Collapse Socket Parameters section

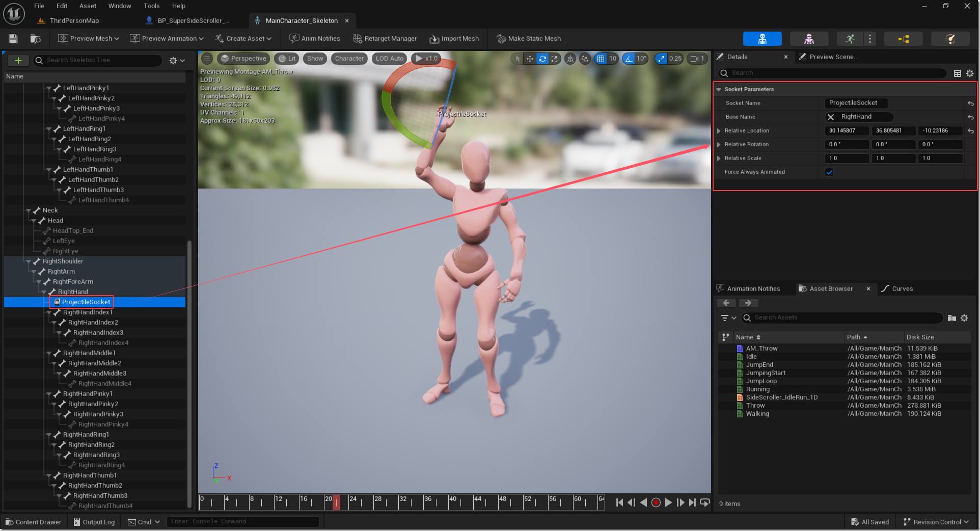point(719,90)
